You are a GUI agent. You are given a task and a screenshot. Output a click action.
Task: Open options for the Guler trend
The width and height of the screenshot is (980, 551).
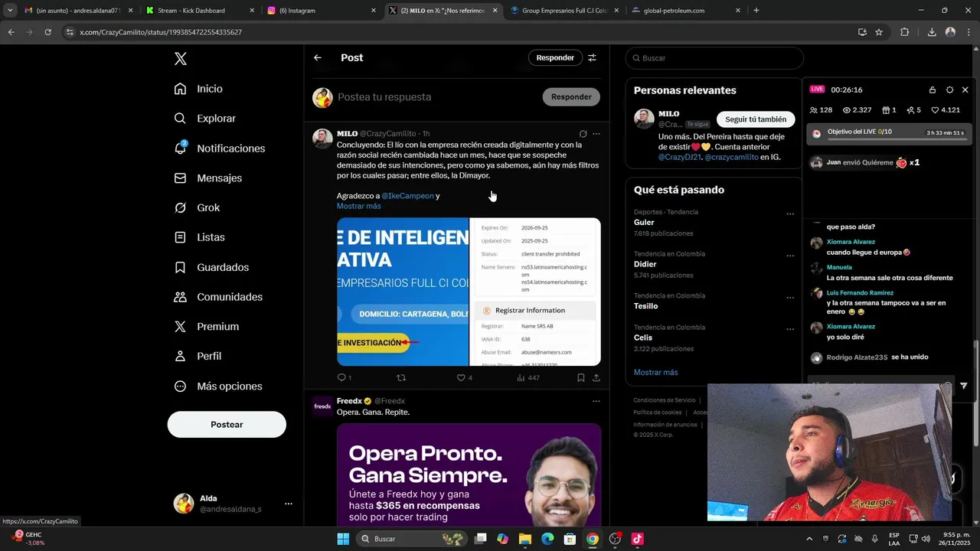[790, 214]
